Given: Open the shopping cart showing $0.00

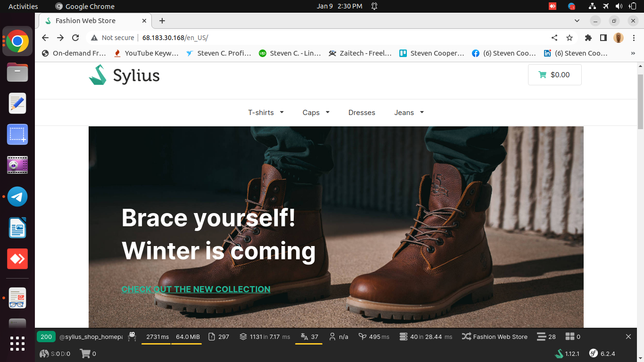Looking at the screenshot, I should pyautogui.click(x=554, y=74).
